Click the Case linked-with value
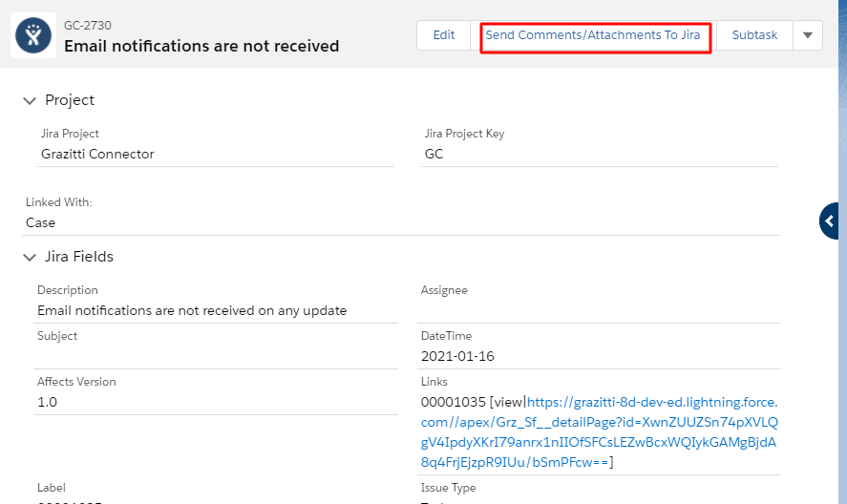This screenshot has width=847, height=504. coord(40,222)
